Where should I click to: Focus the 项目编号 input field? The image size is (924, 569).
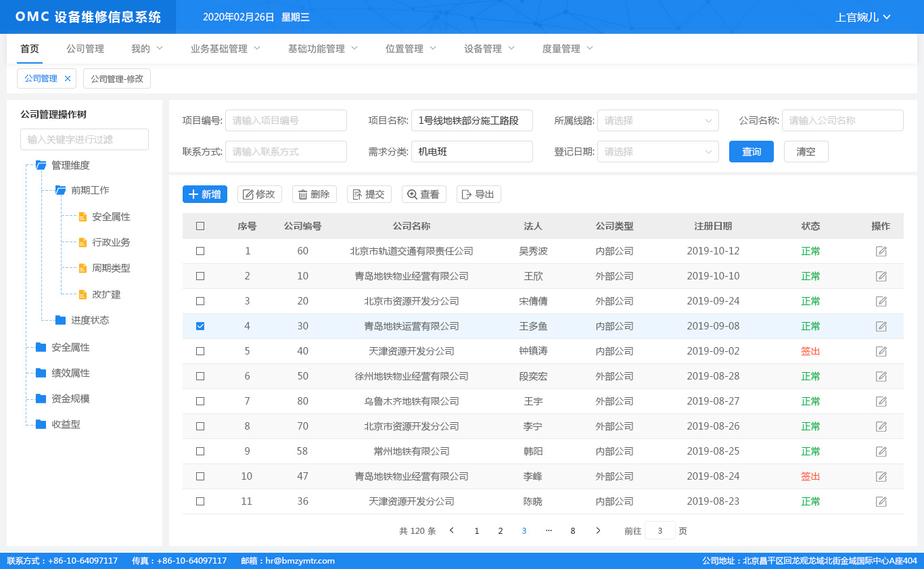286,120
